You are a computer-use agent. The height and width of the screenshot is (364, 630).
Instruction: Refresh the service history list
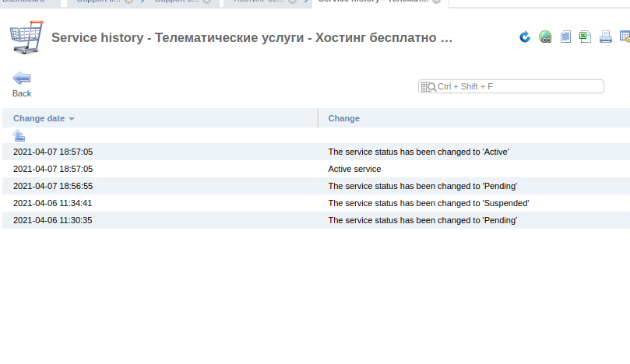point(525,37)
